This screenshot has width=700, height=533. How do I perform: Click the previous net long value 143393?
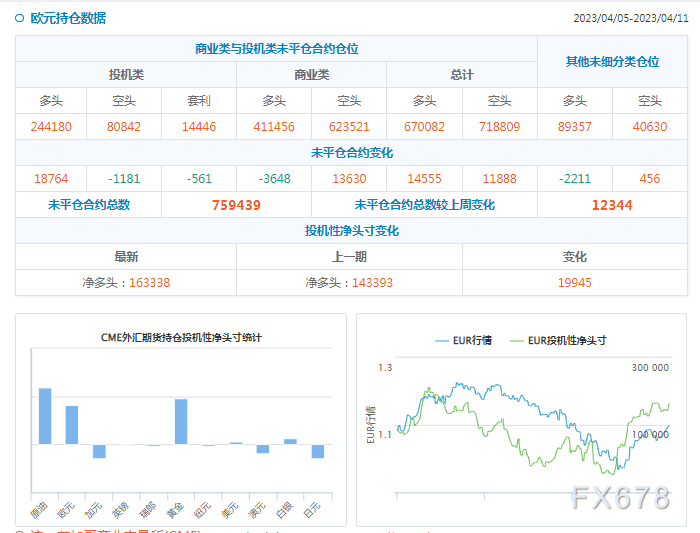coord(372,283)
